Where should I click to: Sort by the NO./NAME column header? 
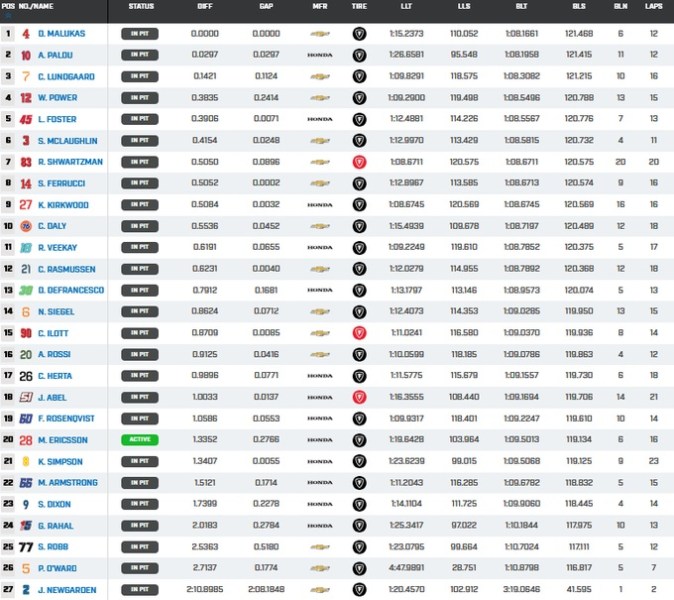[36, 6]
